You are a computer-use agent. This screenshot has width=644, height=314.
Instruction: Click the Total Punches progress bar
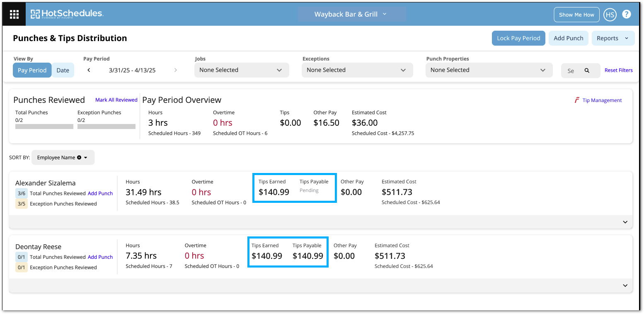pyautogui.click(x=44, y=127)
